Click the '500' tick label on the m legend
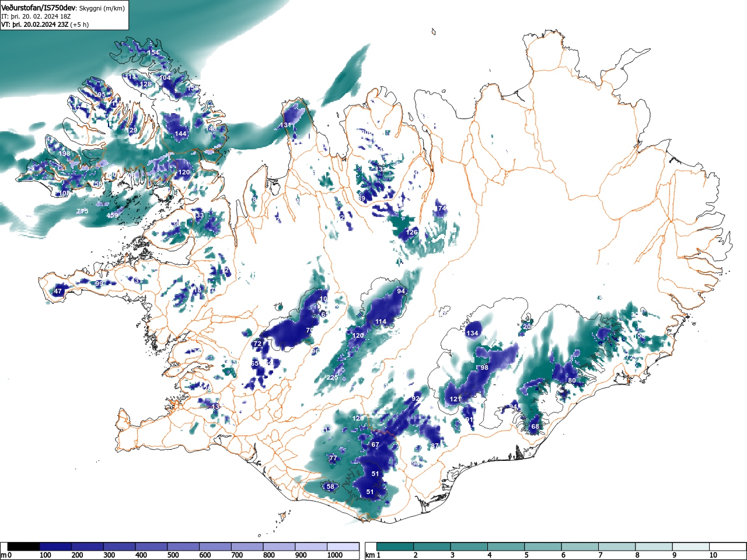This screenshot has width=747, height=560. point(173,555)
